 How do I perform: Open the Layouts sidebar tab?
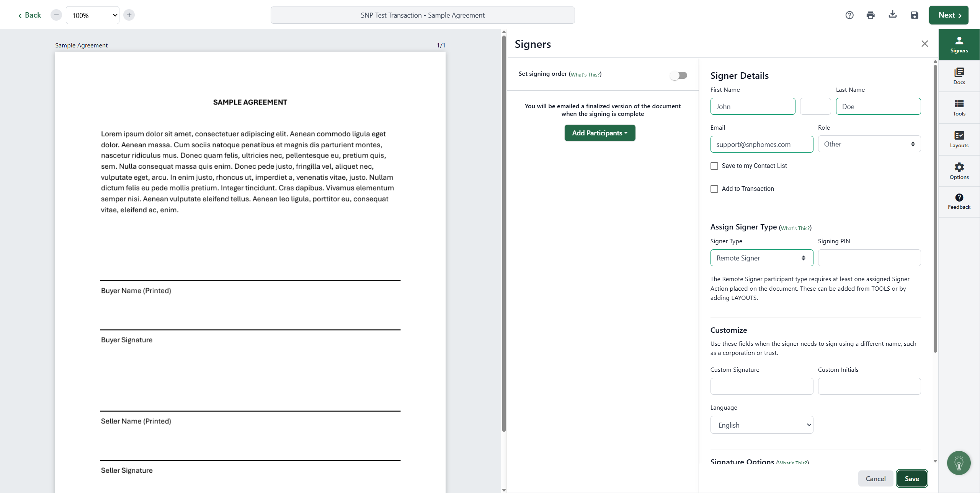959,139
